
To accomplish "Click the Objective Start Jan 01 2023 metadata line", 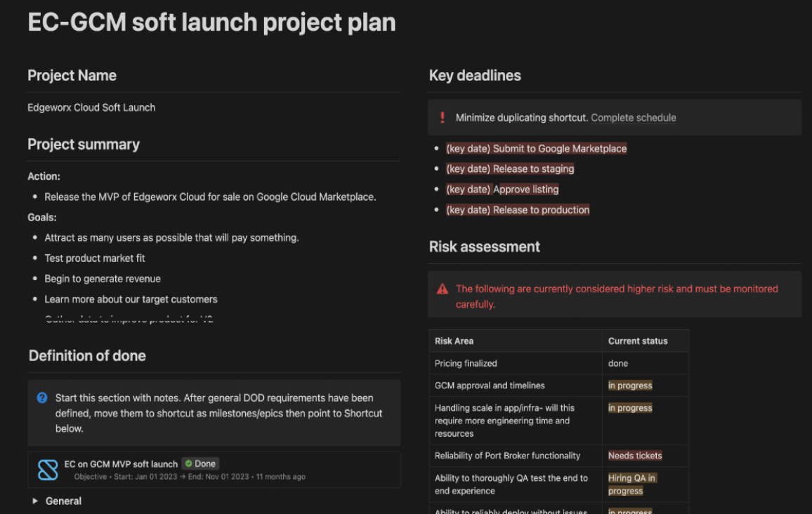I will [190, 477].
